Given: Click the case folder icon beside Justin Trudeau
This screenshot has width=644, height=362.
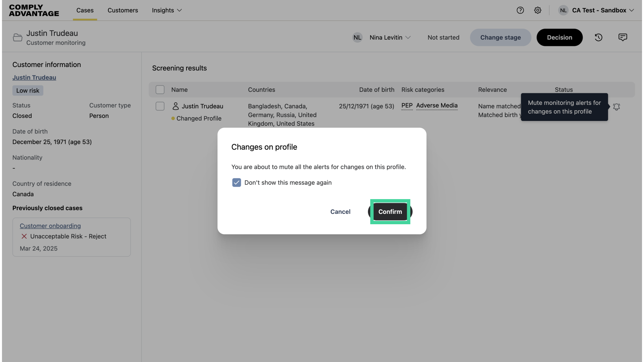Looking at the screenshot, I should pyautogui.click(x=17, y=37).
